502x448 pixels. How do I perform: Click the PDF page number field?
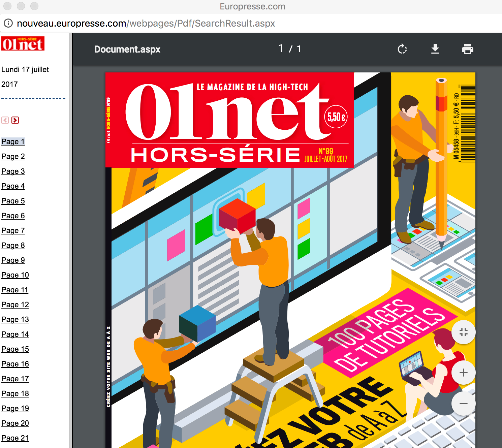pos(281,49)
